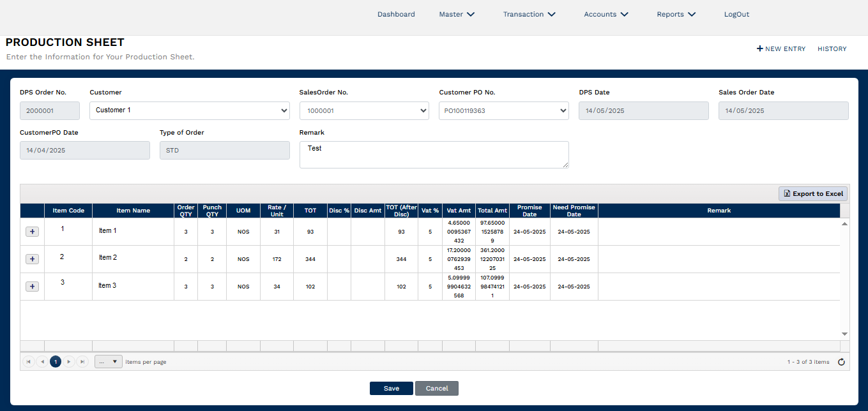Click the Need Promise Date column header
Image resolution: width=868 pixels, height=411 pixels.
coord(574,211)
